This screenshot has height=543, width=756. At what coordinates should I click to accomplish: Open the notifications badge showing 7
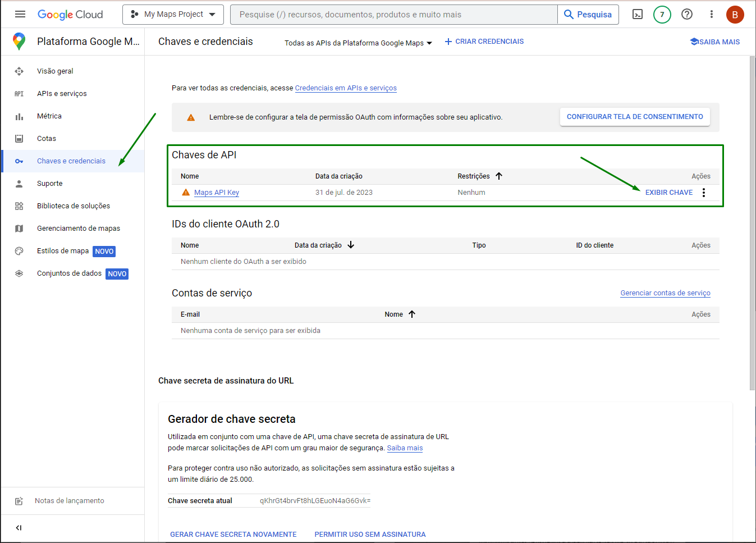[x=662, y=15]
